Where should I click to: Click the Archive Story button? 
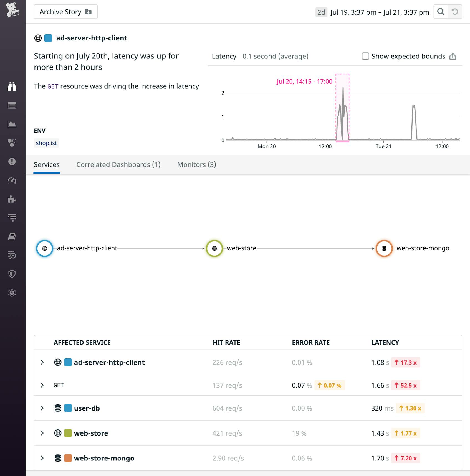pyautogui.click(x=65, y=12)
